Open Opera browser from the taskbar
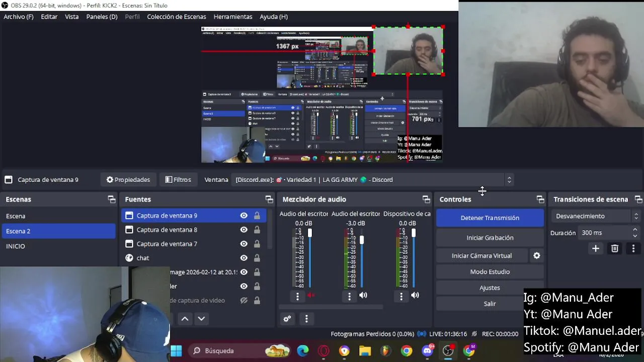 point(324,350)
